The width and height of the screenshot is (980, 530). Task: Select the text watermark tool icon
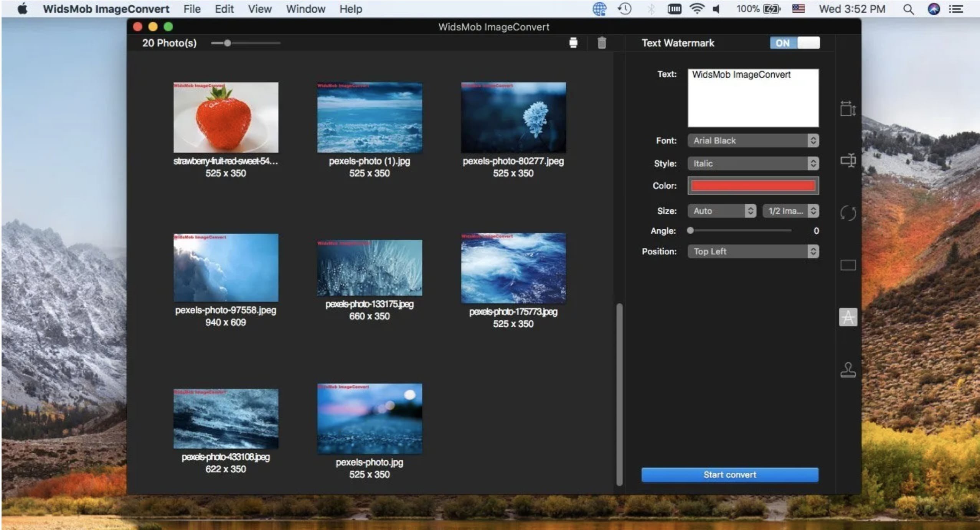[x=848, y=317]
